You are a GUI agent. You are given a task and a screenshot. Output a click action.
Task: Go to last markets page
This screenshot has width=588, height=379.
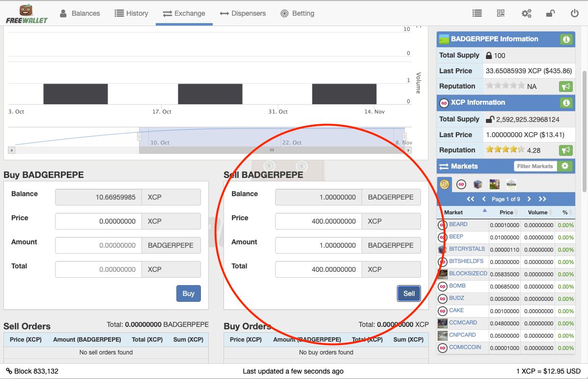click(x=543, y=199)
